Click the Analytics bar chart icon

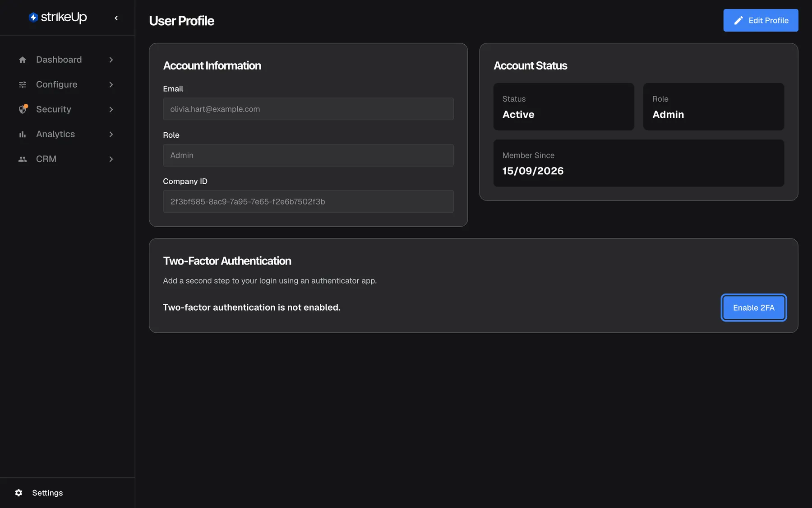pyautogui.click(x=23, y=134)
